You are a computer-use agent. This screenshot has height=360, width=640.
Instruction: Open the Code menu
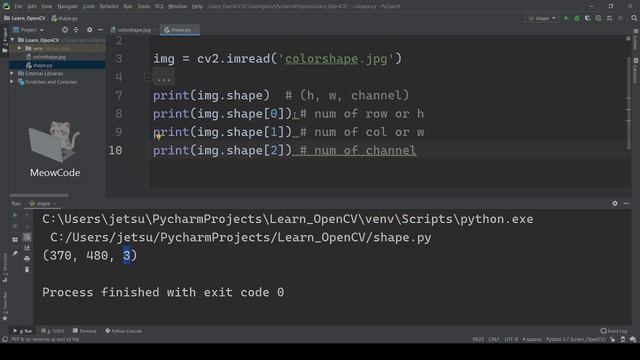89,6
